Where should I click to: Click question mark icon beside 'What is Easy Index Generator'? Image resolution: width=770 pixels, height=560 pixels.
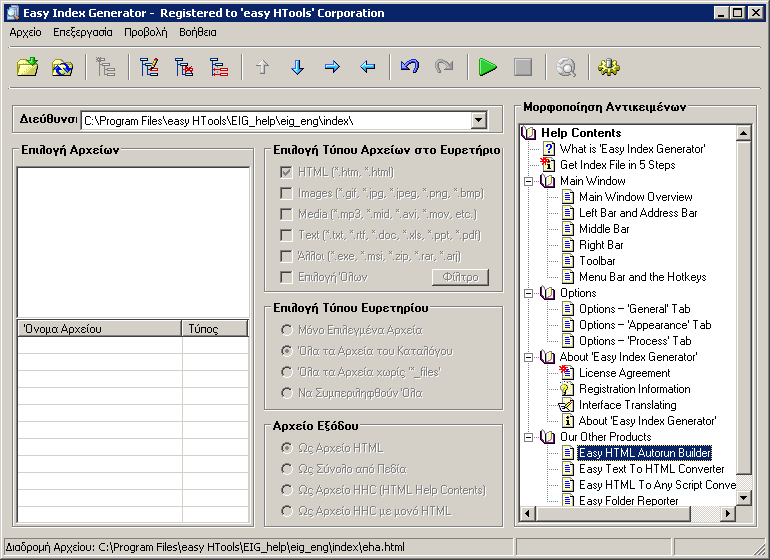pyautogui.click(x=549, y=149)
